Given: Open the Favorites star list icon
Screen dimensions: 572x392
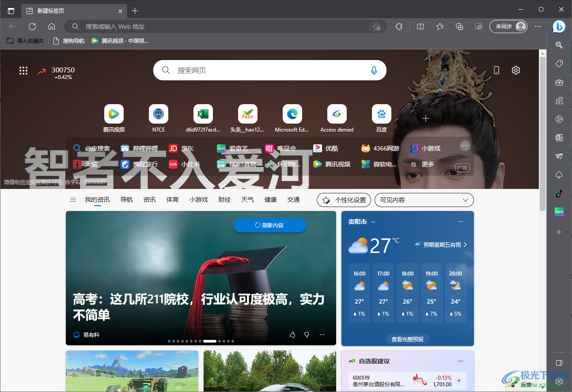Looking at the screenshot, I should [x=440, y=26].
